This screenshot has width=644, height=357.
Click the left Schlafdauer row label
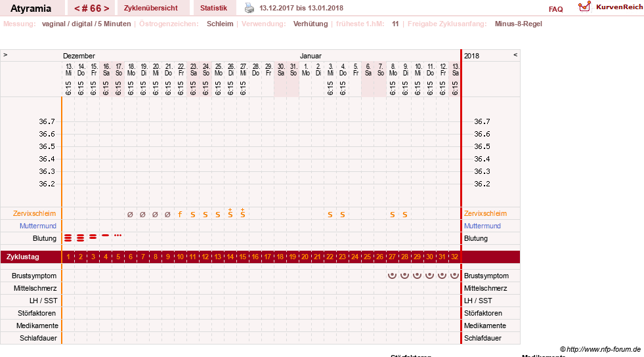pyautogui.click(x=38, y=338)
